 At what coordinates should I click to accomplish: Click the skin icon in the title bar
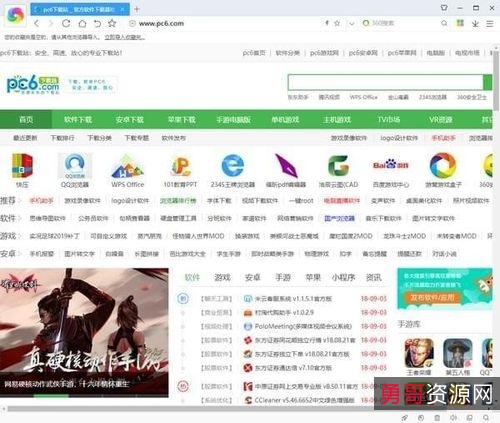click(444, 8)
